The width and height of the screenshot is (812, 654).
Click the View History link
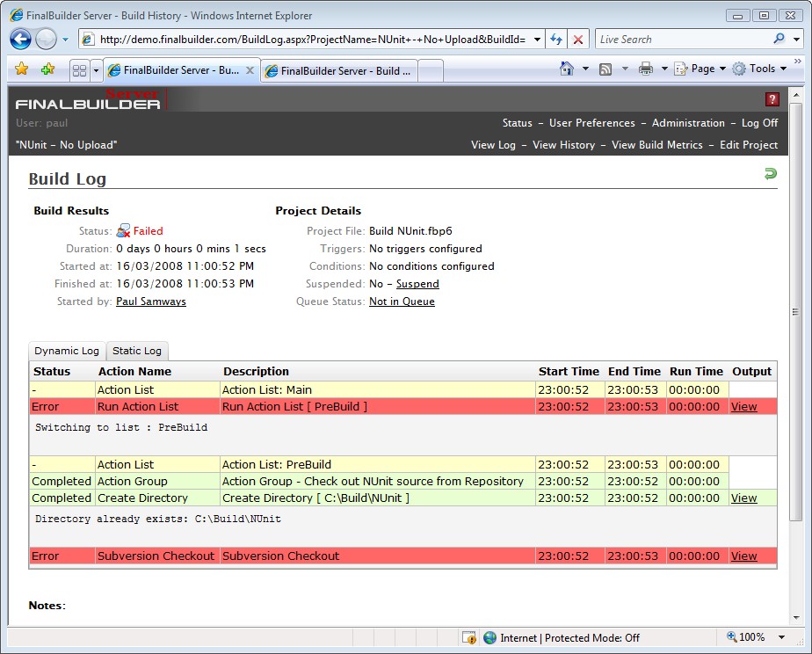[x=563, y=145]
